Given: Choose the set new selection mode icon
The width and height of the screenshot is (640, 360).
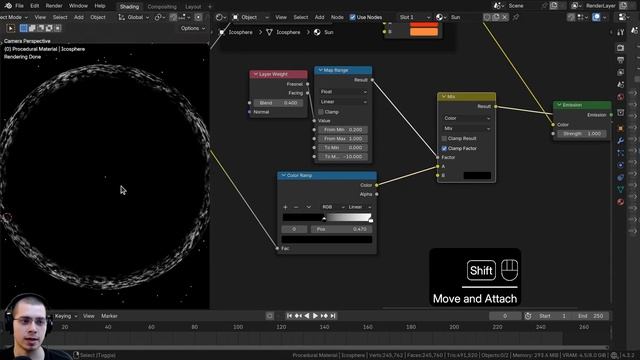Looking at the screenshot, I should click(24, 28).
